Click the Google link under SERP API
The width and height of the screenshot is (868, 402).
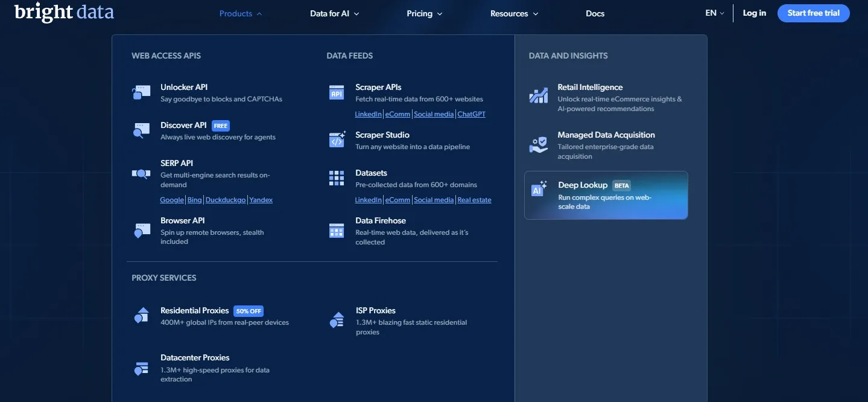172,200
